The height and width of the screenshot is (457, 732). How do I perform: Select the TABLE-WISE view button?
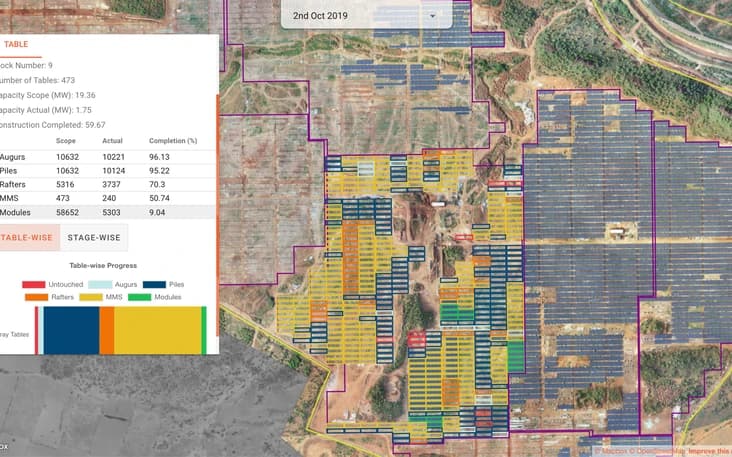click(x=28, y=238)
